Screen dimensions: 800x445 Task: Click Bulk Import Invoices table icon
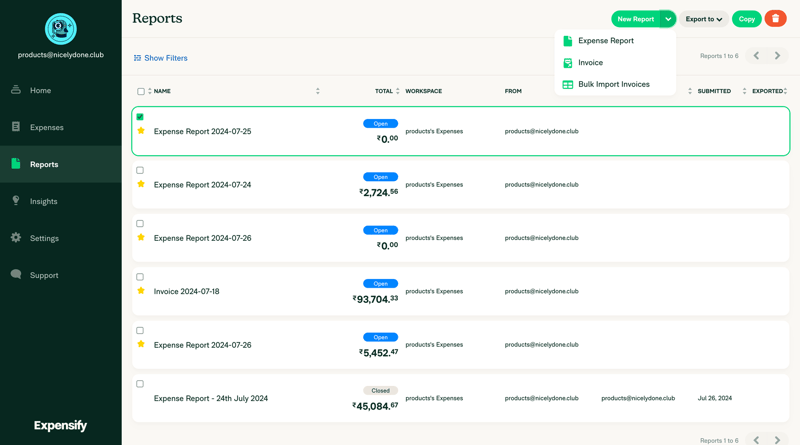(x=567, y=85)
